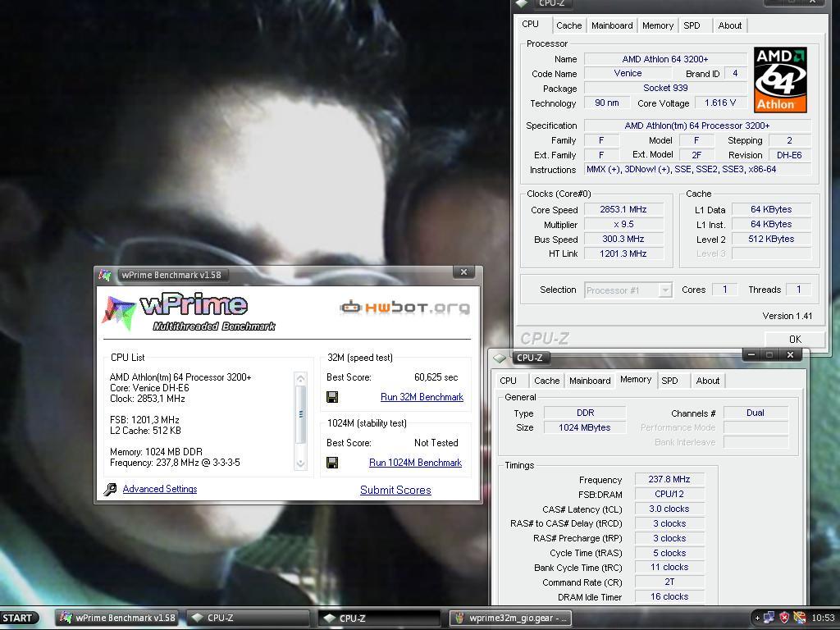This screenshot has width=840, height=630.
Task: Click Command Rate value 2T
Action: (x=669, y=582)
